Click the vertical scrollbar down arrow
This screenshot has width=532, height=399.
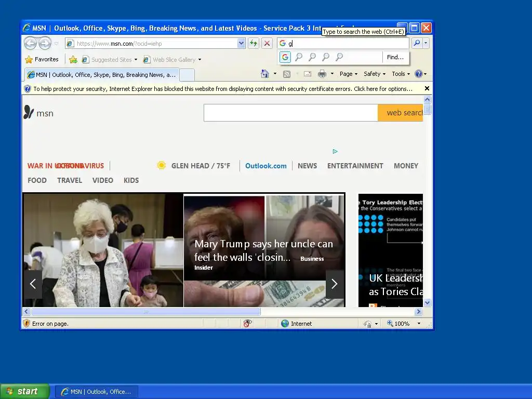tap(427, 303)
